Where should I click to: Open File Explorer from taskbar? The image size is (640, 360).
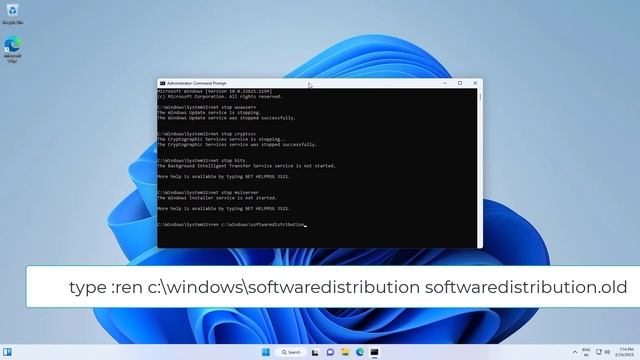(x=345, y=352)
